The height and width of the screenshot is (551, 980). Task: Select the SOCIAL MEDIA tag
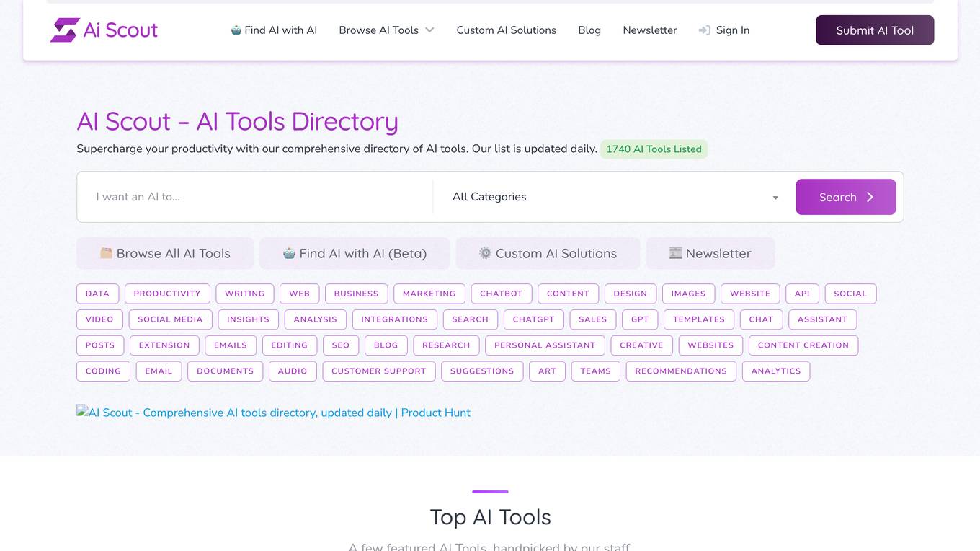click(170, 319)
